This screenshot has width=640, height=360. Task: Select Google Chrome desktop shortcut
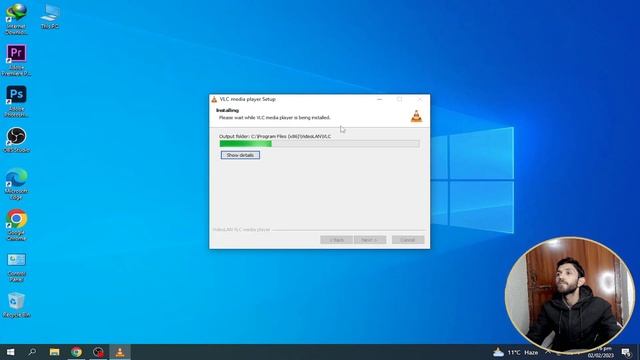tap(16, 225)
